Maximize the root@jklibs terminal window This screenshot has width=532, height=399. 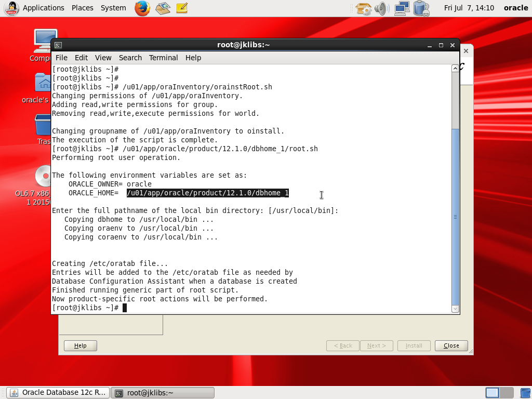pos(441,45)
